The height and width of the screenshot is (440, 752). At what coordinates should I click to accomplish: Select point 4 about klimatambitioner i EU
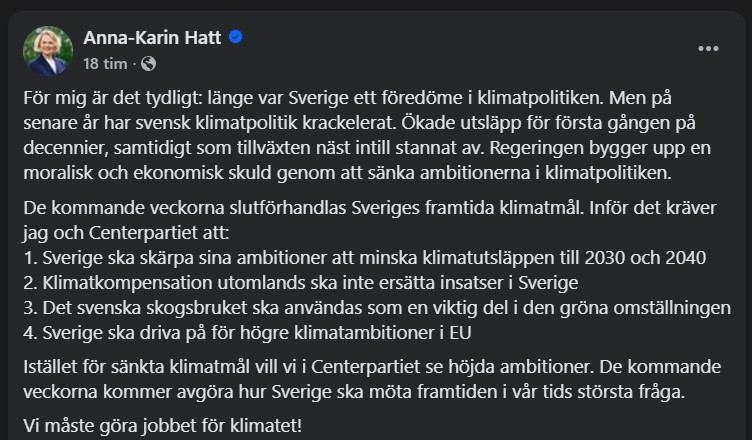tap(247, 333)
